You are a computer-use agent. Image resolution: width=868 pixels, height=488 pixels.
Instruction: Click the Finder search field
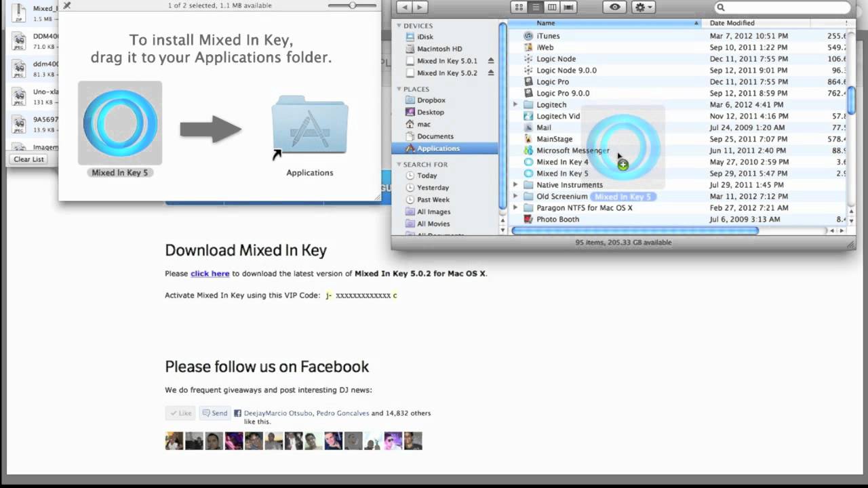click(783, 7)
